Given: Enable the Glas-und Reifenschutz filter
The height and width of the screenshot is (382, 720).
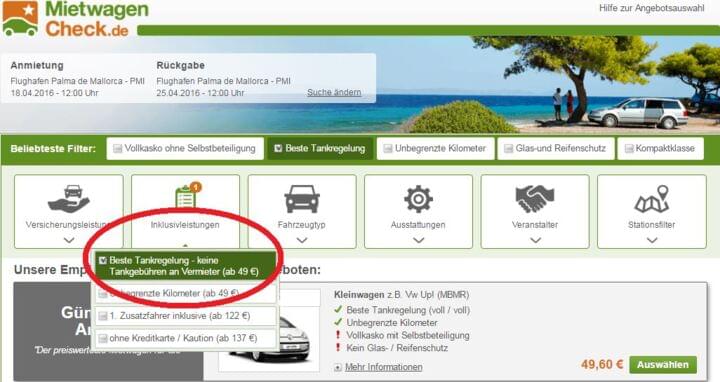Looking at the screenshot, I should [556, 149].
